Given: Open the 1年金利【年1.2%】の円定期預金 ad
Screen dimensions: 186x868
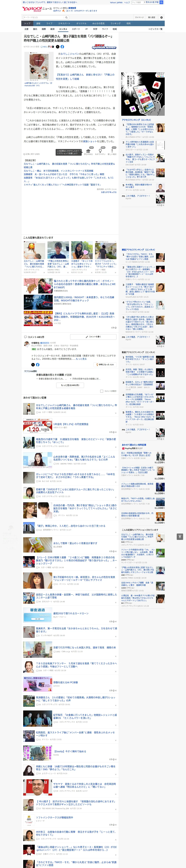Looking at the screenshot, I should click(71, 424).
